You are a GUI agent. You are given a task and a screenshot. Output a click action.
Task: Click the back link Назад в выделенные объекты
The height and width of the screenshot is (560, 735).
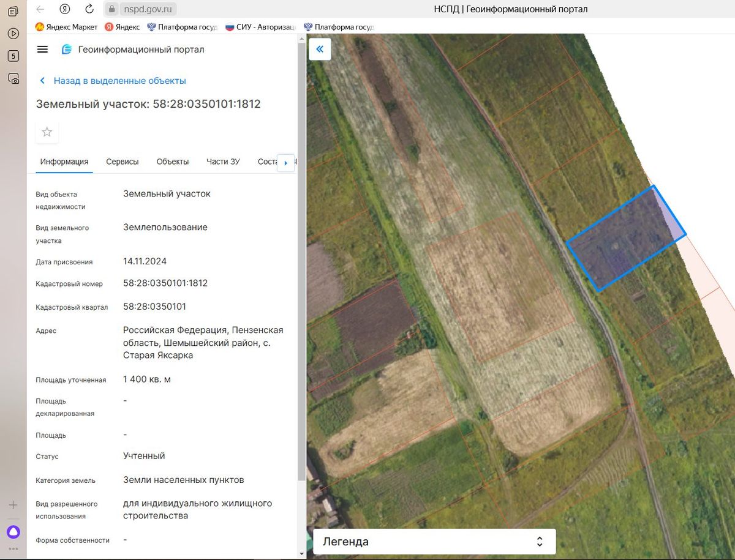click(113, 81)
